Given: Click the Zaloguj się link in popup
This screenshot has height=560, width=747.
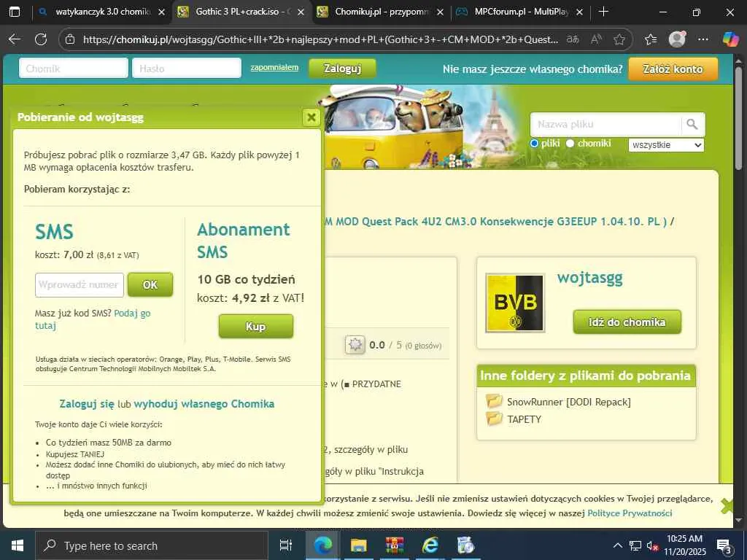Looking at the screenshot, I should click(x=87, y=404).
